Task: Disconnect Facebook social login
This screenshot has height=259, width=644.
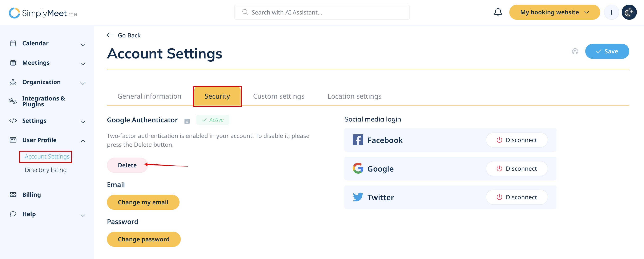Action: click(516, 140)
